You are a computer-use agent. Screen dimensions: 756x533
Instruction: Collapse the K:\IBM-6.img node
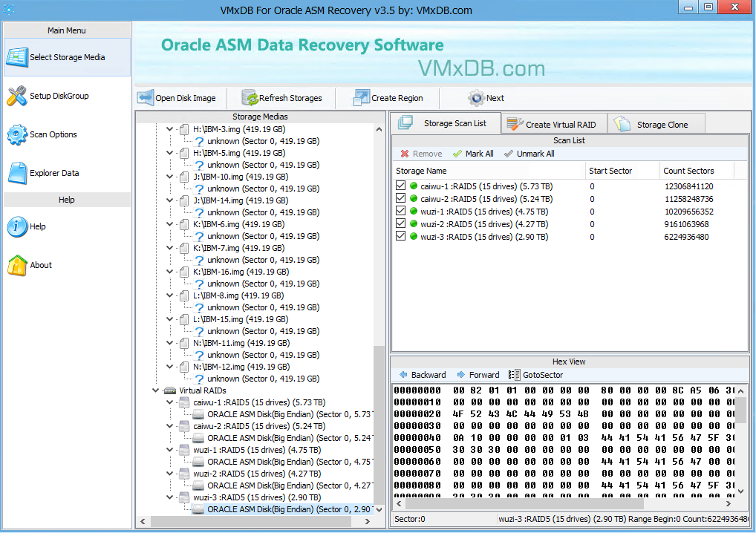pos(170,224)
